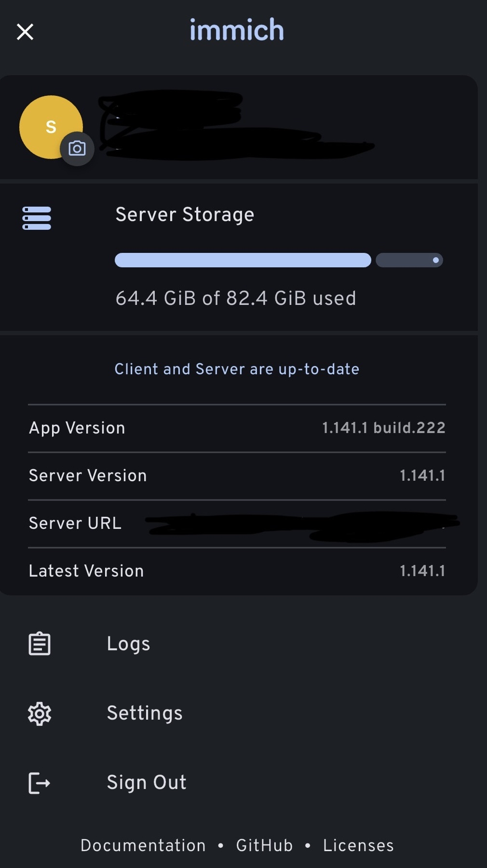Image resolution: width=487 pixels, height=868 pixels.
Task: Tap the Latest Version row
Action: coord(237,571)
